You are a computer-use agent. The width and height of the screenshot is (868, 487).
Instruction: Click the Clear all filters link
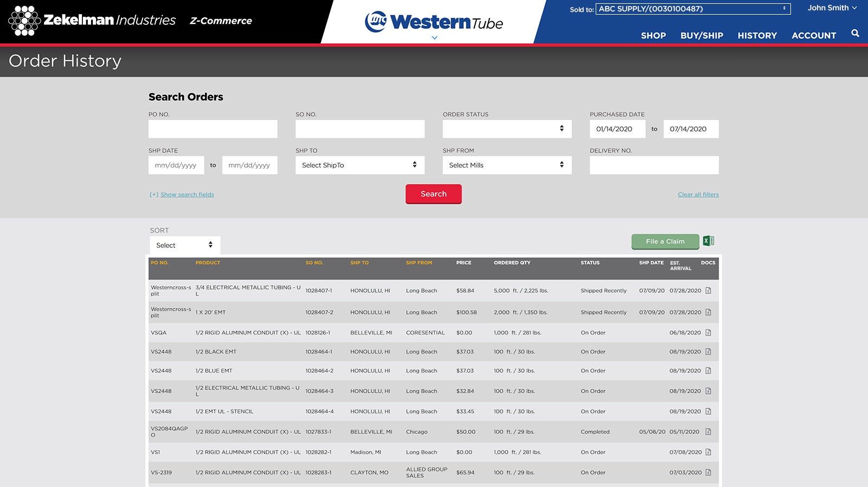click(698, 195)
